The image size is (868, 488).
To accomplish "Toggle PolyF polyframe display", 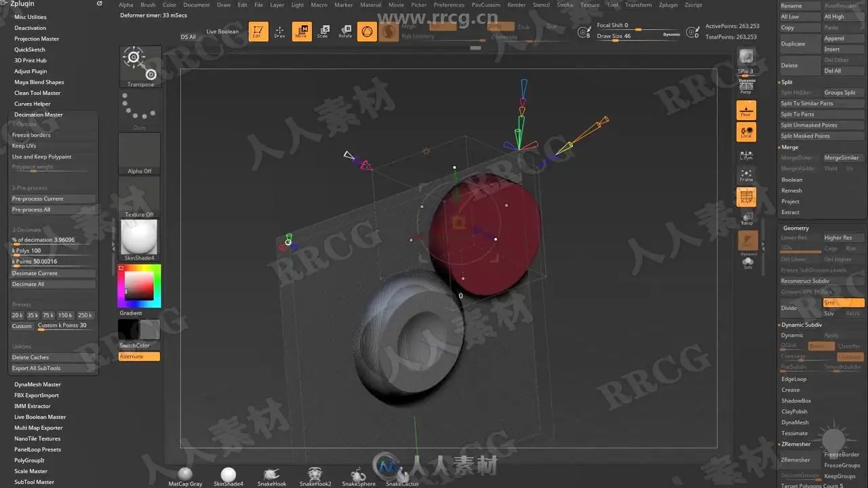I will [x=746, y=197].
